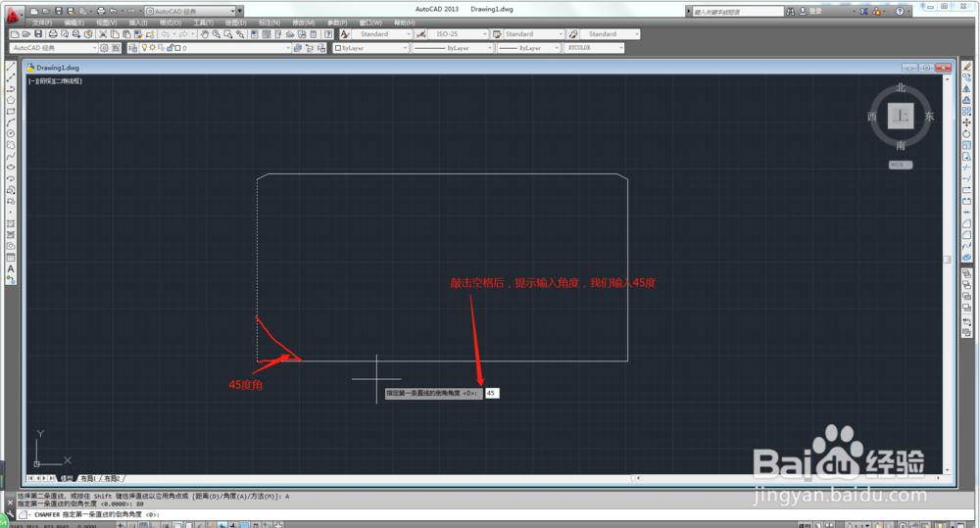Click the command line wrench customize icon
This screenshot has height=528, width=980.
coord(10,514)
